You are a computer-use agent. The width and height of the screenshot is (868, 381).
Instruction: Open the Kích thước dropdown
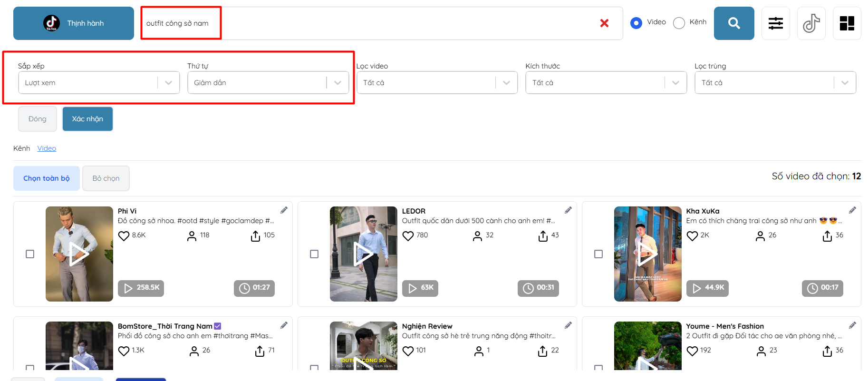[606, 83]
